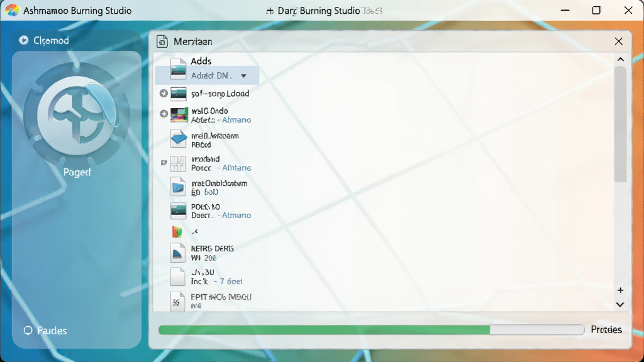Click the Atmtane link in Pooce row
The image size is (644, 362).
point(236,168)
